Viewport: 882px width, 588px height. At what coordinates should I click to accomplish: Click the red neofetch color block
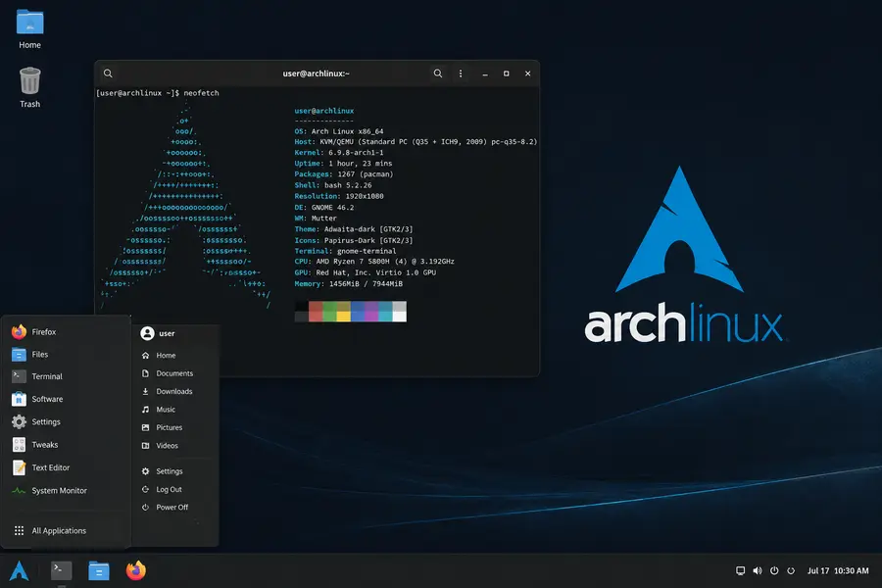click(316, 312)
